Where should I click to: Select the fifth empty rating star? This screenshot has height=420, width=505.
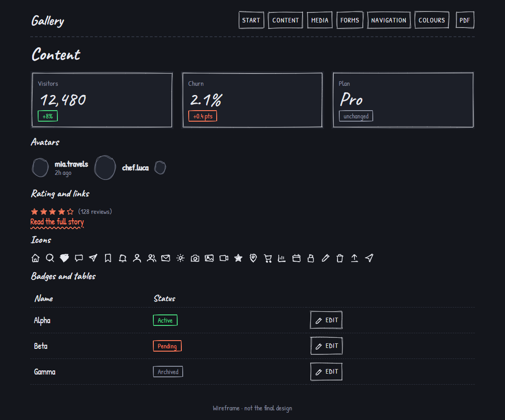pos(70,212)
